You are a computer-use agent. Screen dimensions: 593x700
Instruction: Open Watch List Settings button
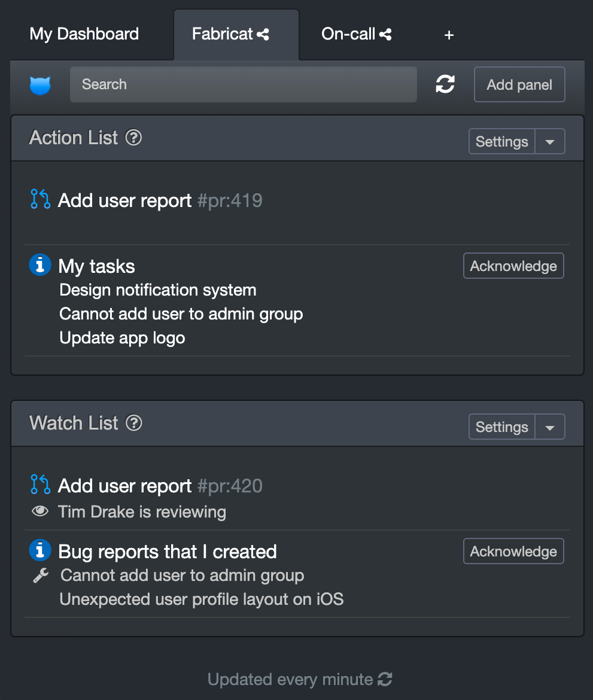tap(502, 427)
